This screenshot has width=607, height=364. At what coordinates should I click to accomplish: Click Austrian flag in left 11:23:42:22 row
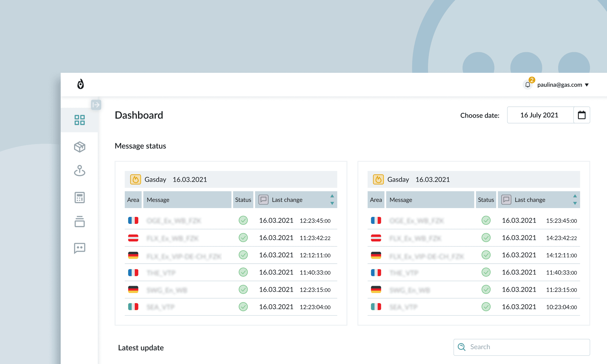(x=133, y=238)
